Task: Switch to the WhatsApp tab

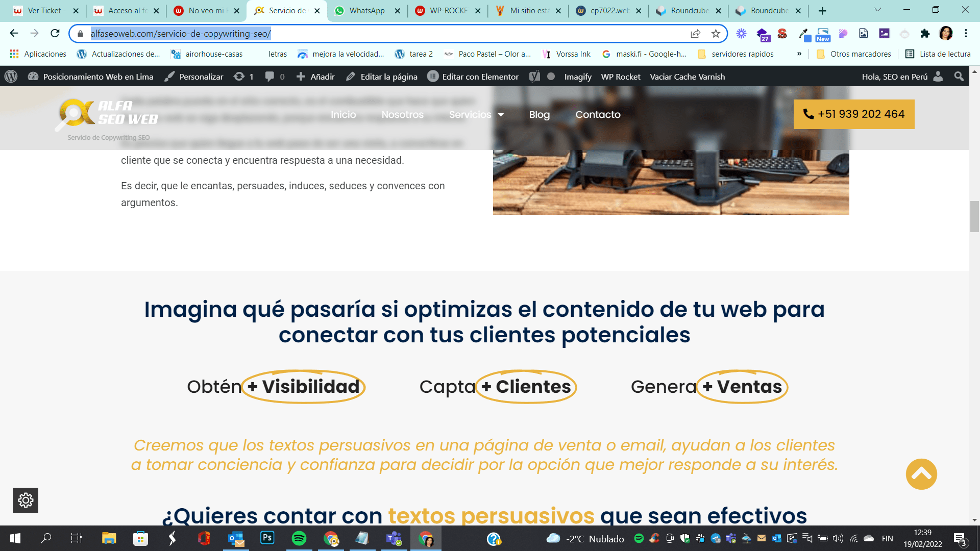Action: pyautogui.click(x=366, y=11)
